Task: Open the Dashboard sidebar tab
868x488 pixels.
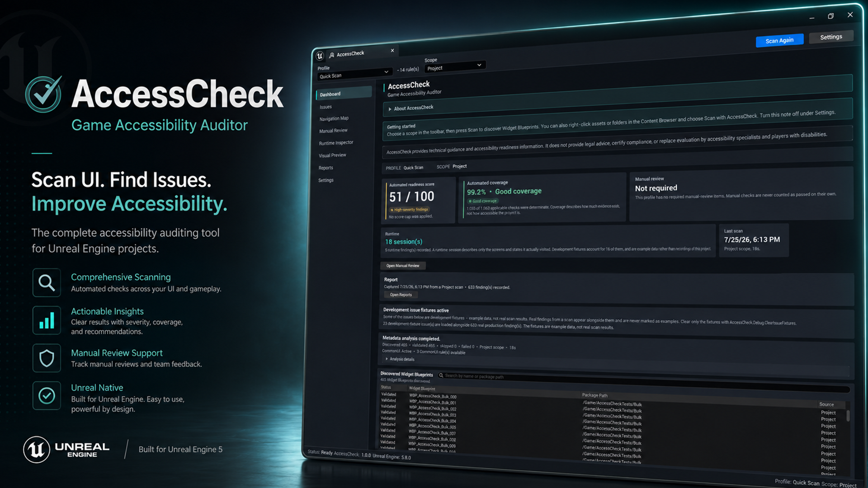Action: pos(344,93)
